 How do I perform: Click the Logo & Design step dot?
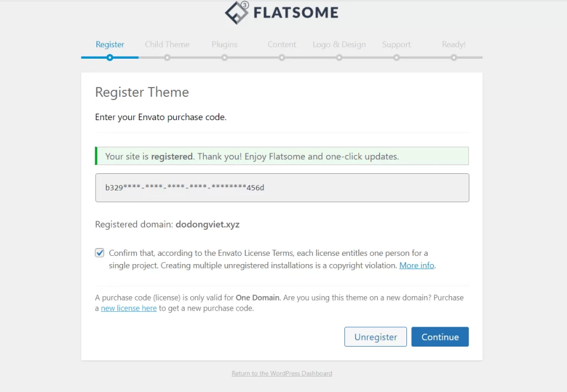click(x=339, y=57)
